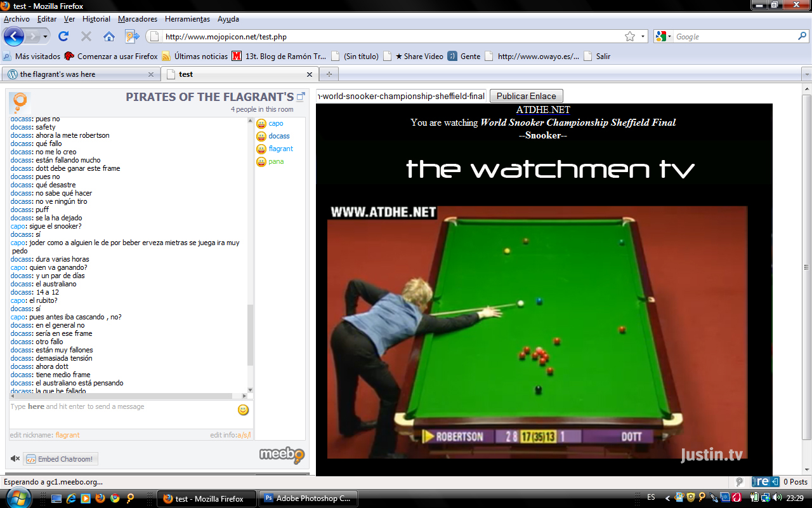Switch to 'the flagrant's was here' tab
812x508 pixels.
tap(81, 74)
